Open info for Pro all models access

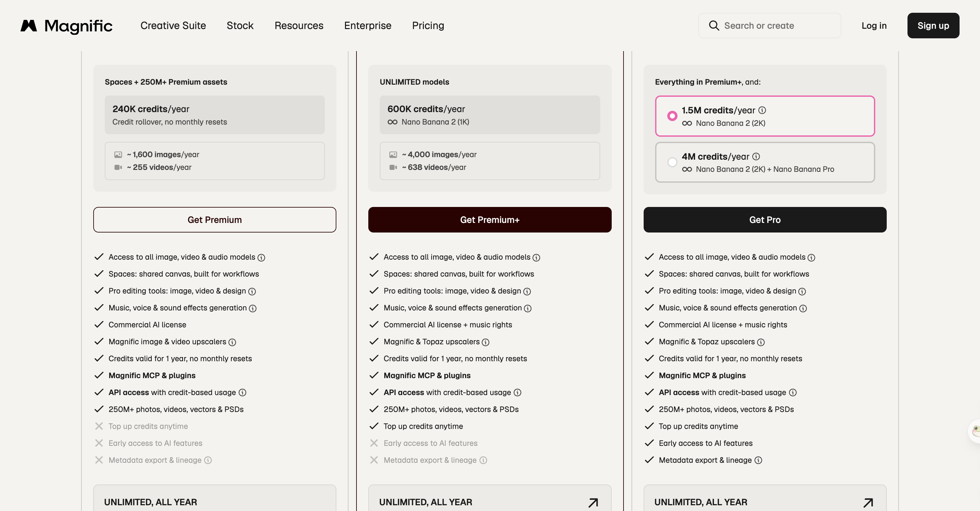(811, 258)
